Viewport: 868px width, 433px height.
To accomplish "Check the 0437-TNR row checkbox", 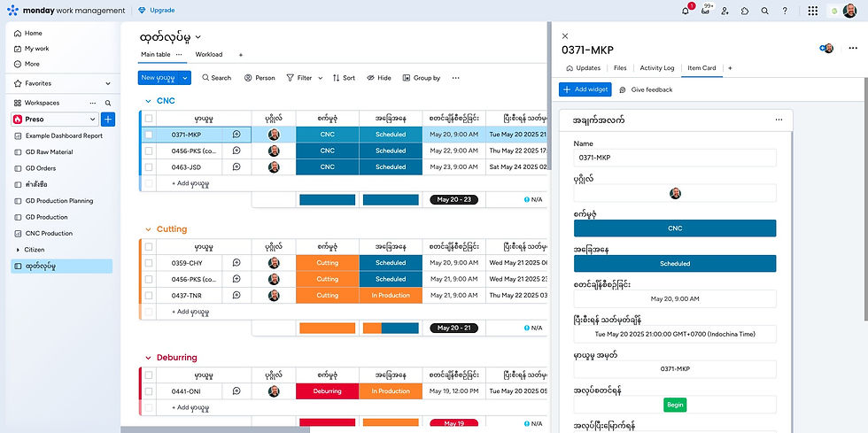I will click(149, 295).
